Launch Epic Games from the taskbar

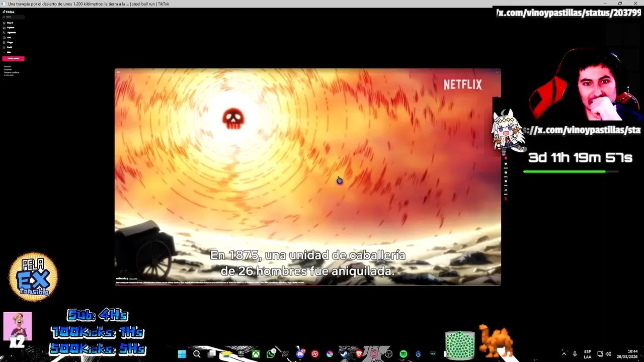(241, 354)
